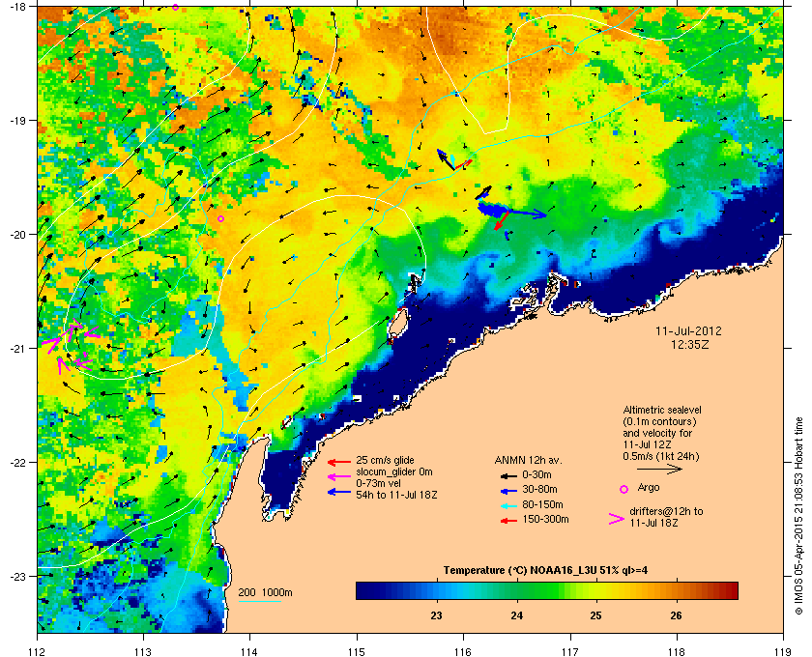
Task: Click the red glide arrow in legend
Action: point(339,462)
